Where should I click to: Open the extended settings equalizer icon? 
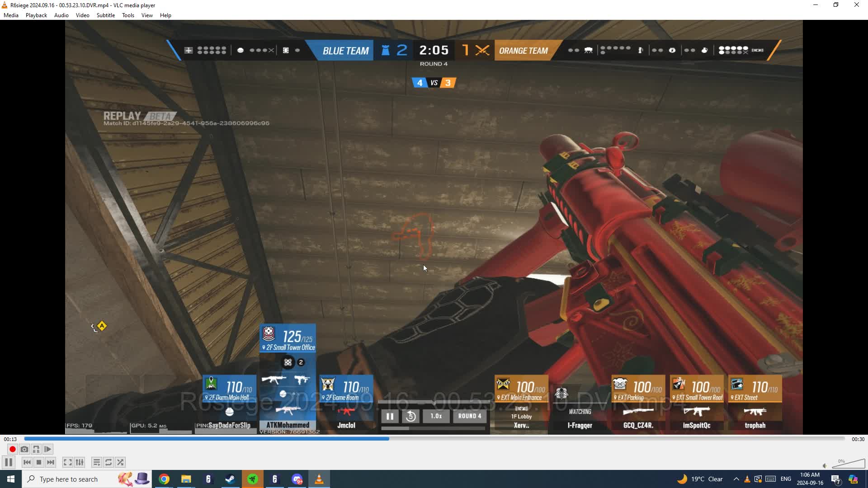coord(80,462)
